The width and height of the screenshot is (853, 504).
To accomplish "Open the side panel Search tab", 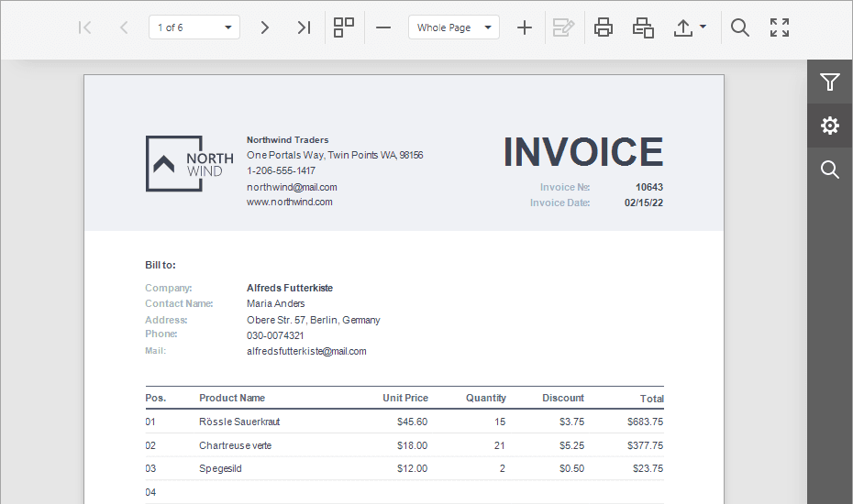I will click(x=829, y=170).
